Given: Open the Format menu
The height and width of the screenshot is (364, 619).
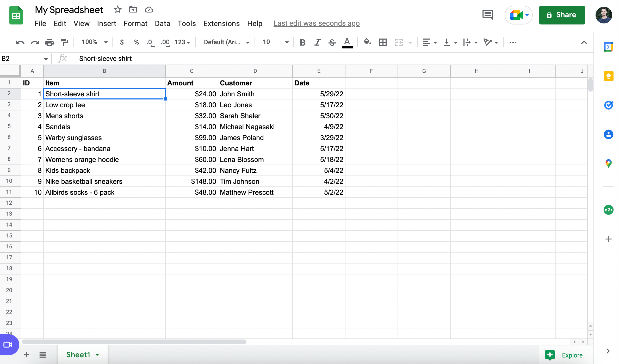Looking at the screenshot, I should pyautogui.click(x=135, y=23).
